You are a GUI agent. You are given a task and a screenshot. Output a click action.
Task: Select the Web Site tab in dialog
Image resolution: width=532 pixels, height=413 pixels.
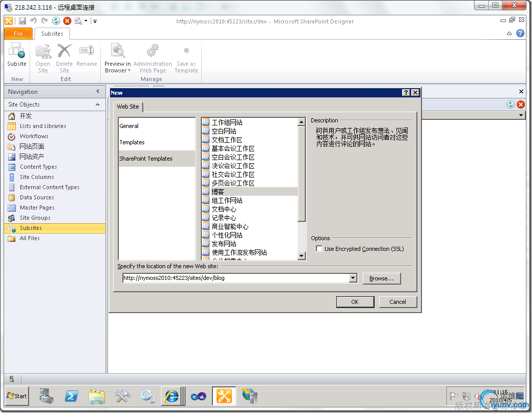[128, 107]
